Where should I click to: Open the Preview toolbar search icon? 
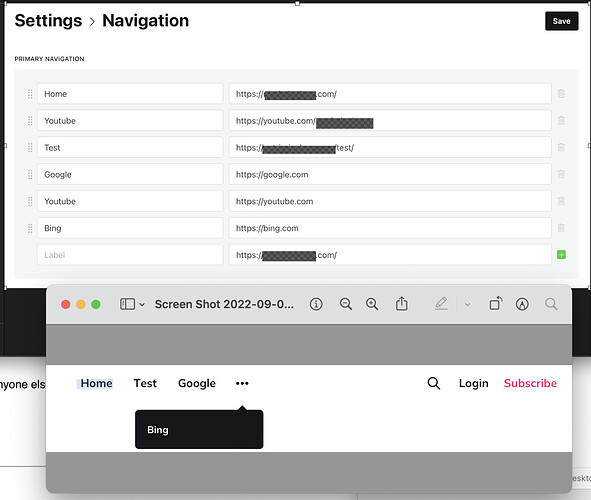click(x=551, y=304)
